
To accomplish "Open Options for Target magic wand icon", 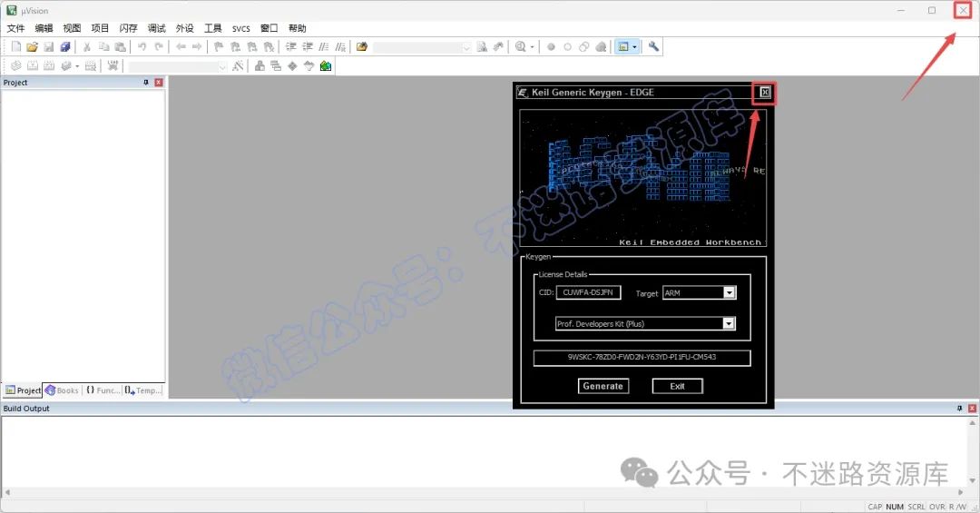I will pos(238,65).
